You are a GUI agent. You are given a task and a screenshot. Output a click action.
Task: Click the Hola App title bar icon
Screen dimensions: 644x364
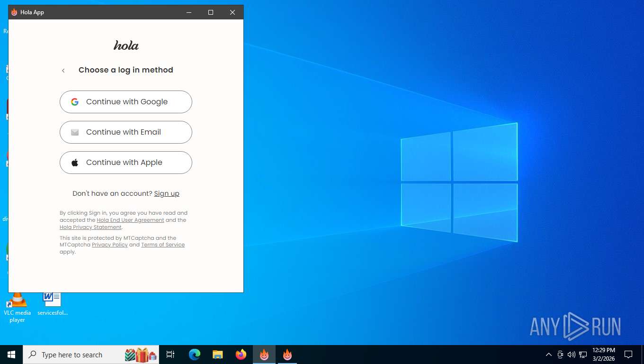coord(14,12)
